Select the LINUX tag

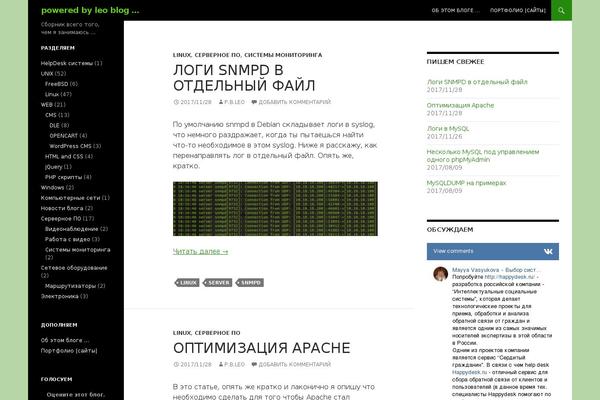coord(188,282)
